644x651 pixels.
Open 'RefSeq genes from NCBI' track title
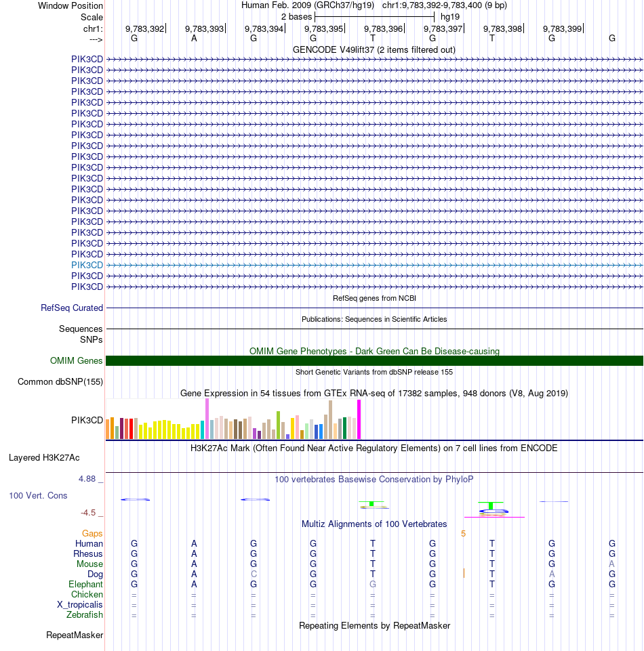374,298
